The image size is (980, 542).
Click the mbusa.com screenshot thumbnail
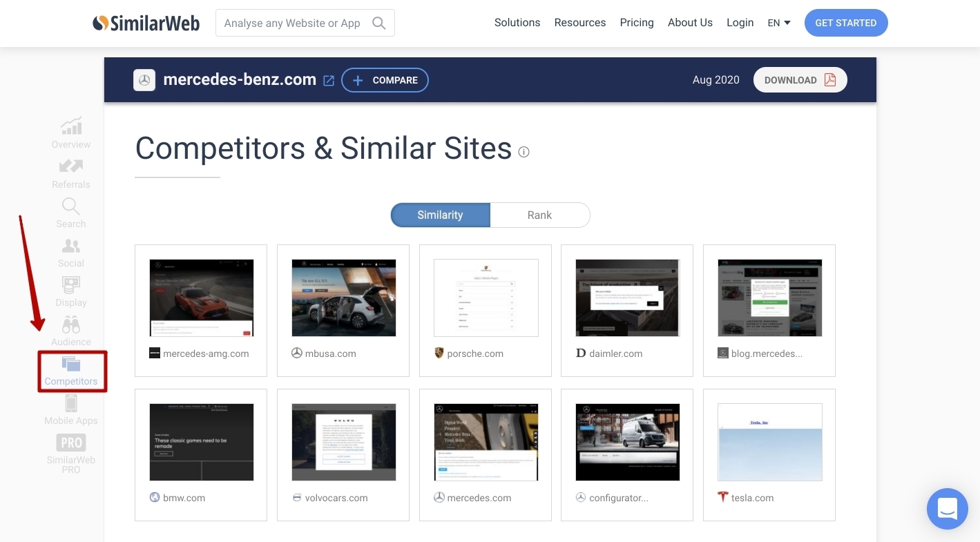tap(344, 298)
